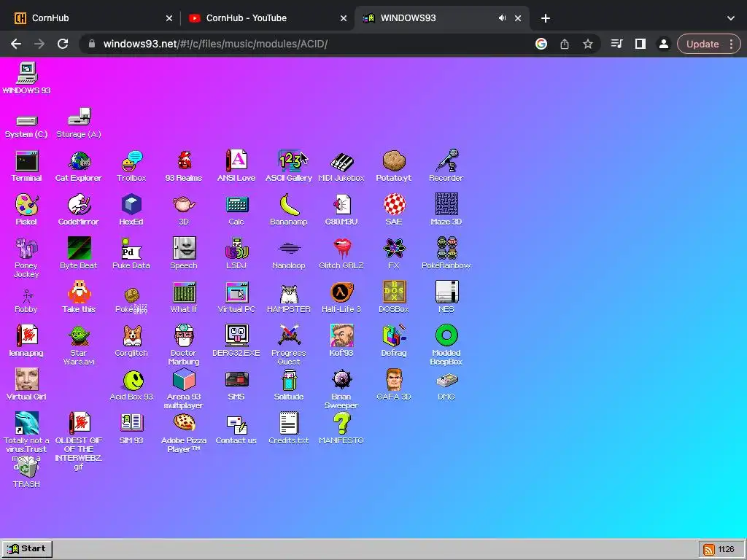Viewport: 747px width, 560px height.
Task: Open the Recorder microphone icon
Action: tap(446, 166)
